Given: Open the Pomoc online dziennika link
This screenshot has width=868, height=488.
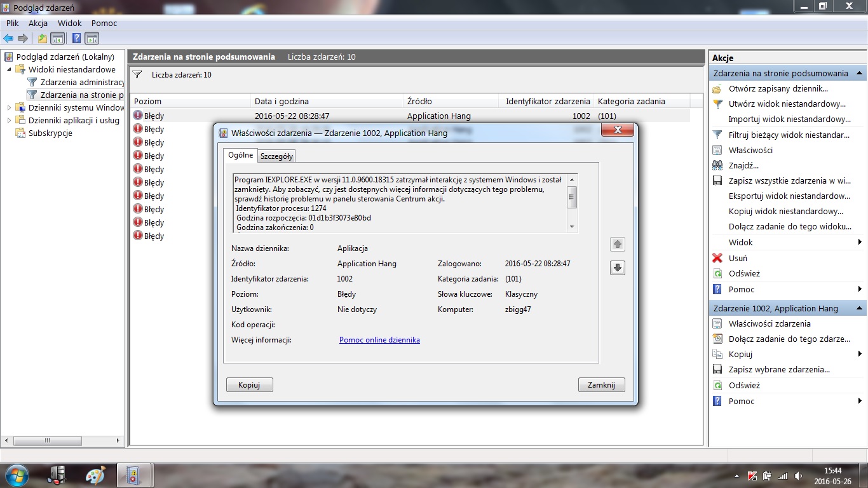Looking at the screenshot, I should pos(379,340).
